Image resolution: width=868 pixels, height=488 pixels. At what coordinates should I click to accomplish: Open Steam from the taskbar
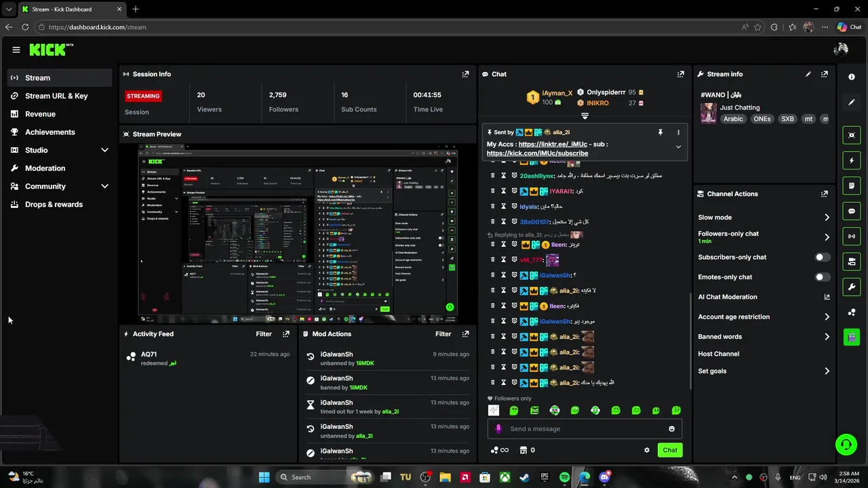click(525, 477)
